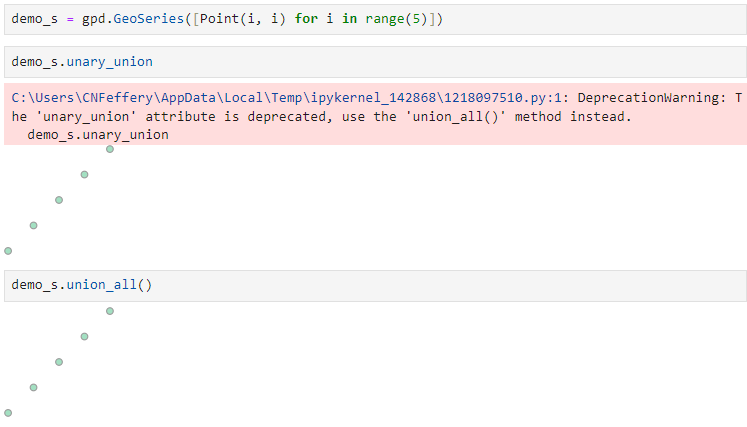This screenshot has width=747, height=427.
Task: Click the second-highest point in the union_all() plot
Action: [84, 336]
